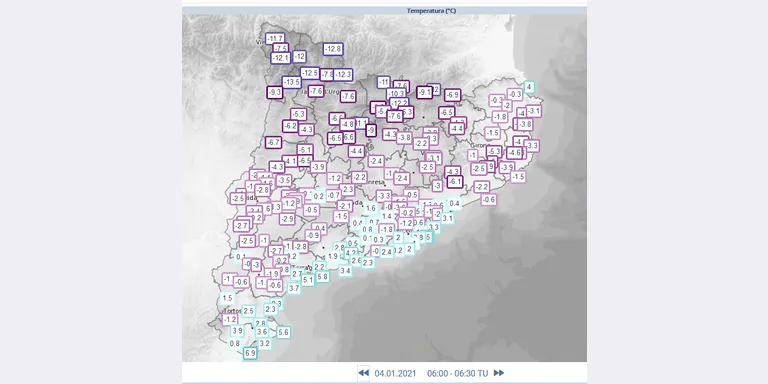Advance to the next time step arrows
Image resolution: width=768 pixels, height=384 pixels.
pyautogui.click(x=499, y=373)
